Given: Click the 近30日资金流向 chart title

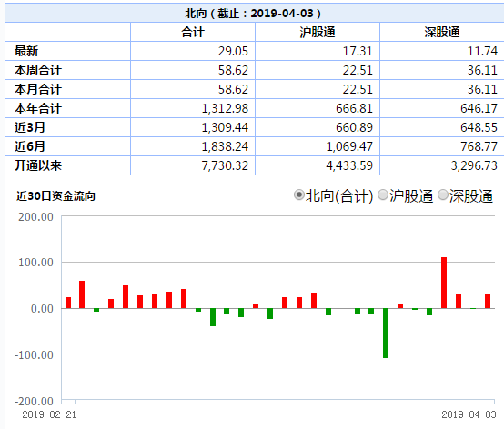Looking at the screenshot, I should point(55,196).
